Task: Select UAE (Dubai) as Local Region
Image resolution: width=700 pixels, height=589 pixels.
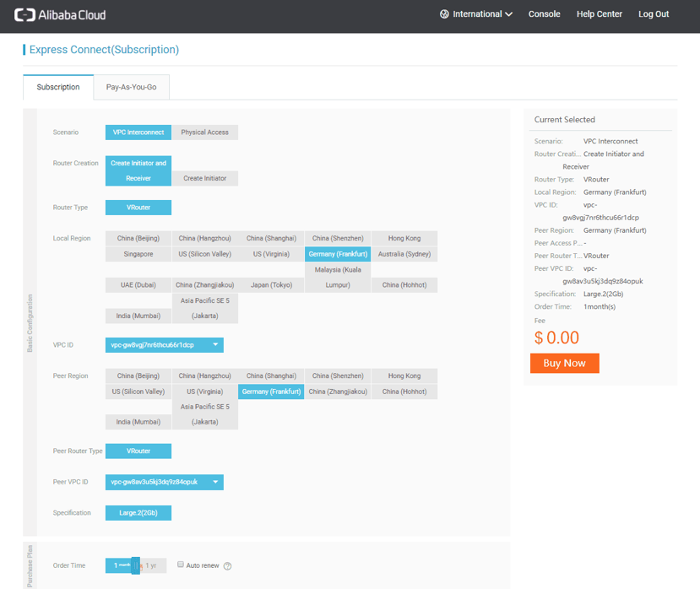Action: coord(138,285)
